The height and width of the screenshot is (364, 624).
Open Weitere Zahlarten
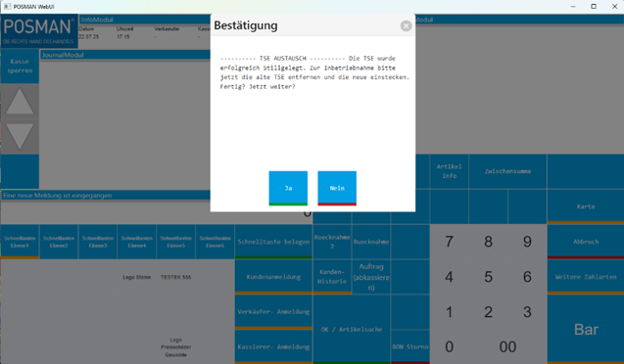[586, 277]
